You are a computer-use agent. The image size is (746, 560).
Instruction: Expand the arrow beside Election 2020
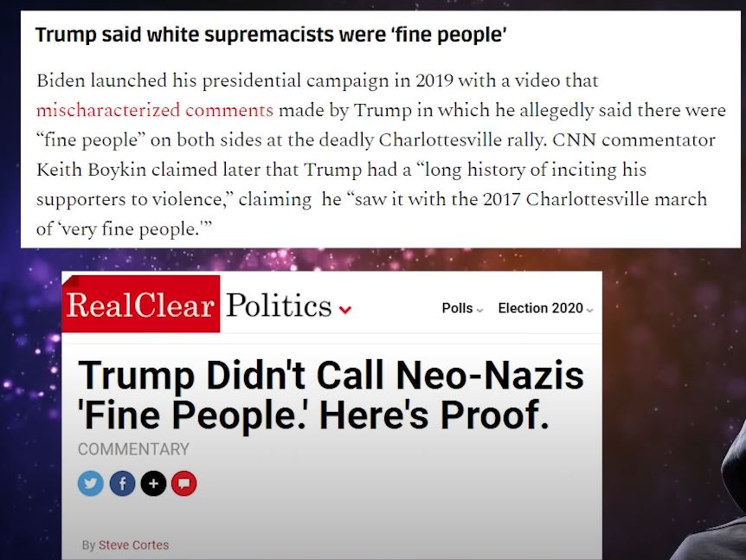(590, 310)
